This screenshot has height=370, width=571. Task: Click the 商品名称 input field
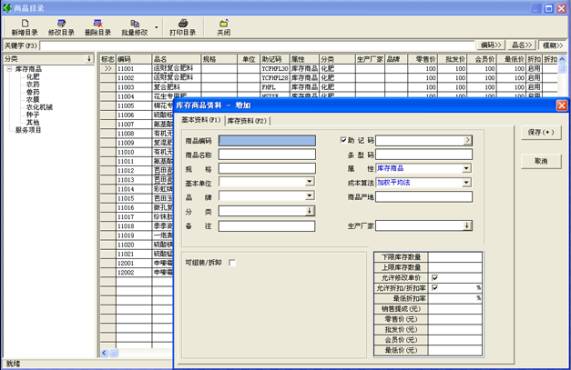coord(267,154)
